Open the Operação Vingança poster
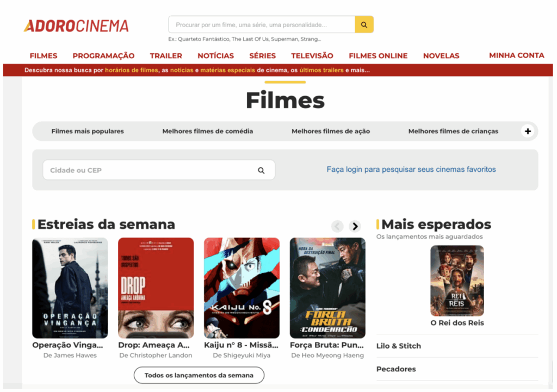Screen dimensions: 557x392 coord(70,288)
